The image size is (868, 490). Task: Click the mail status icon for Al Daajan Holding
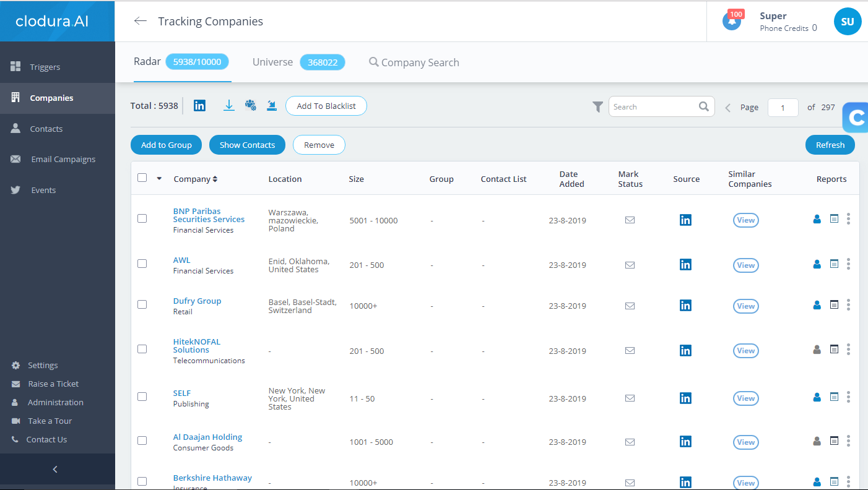pos(630,442)
